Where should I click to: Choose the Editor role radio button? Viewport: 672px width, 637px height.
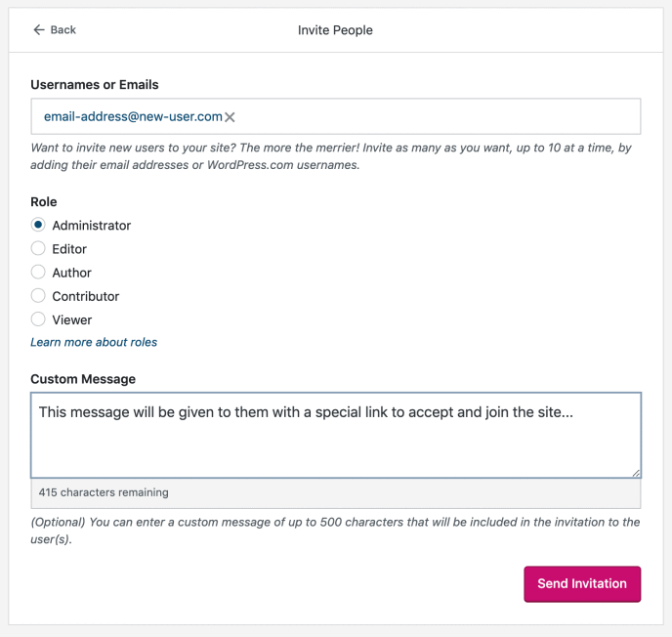pyautogui.click(x=38, y=249)
